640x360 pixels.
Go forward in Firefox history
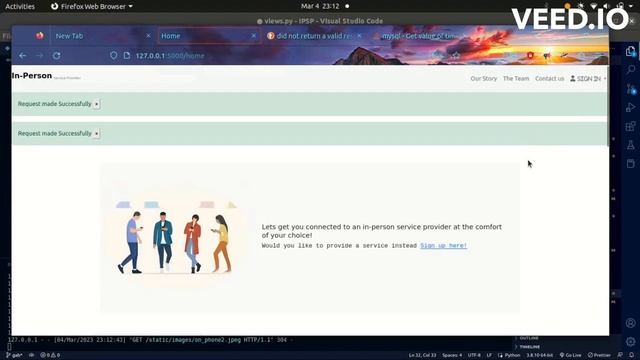tap(40, 56)
